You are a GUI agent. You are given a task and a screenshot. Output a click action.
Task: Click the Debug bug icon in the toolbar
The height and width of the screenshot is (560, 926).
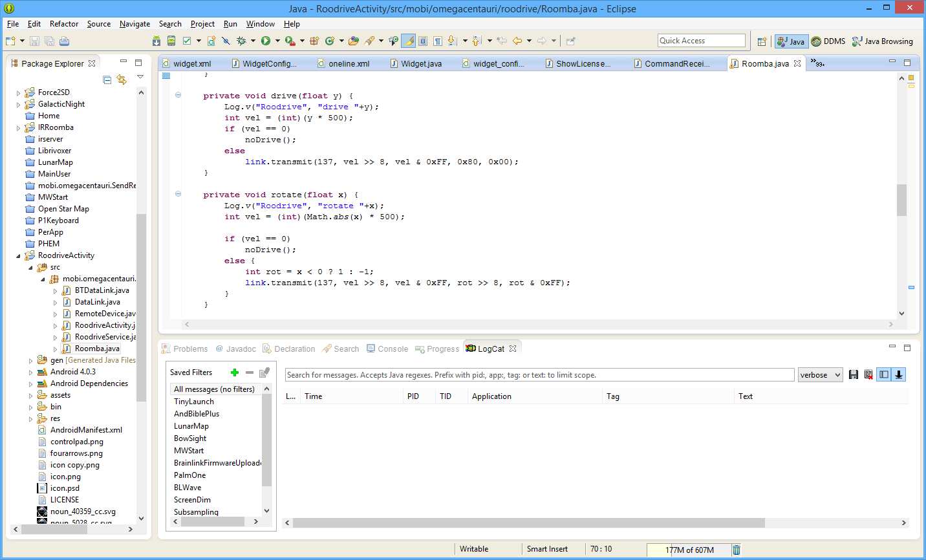[241, 41]
